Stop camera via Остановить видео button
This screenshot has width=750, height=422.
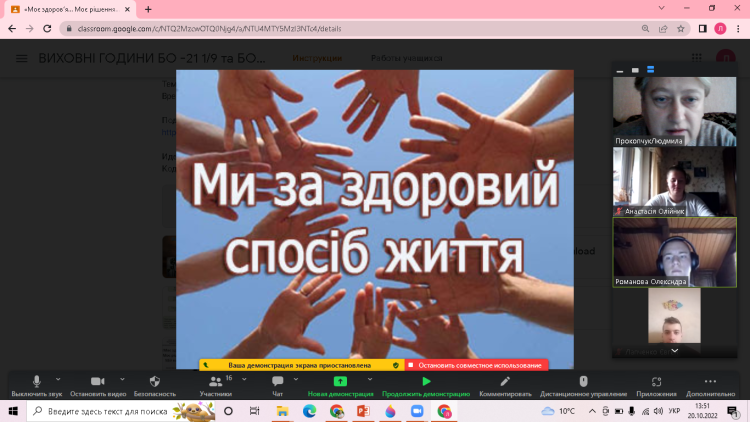97,383
